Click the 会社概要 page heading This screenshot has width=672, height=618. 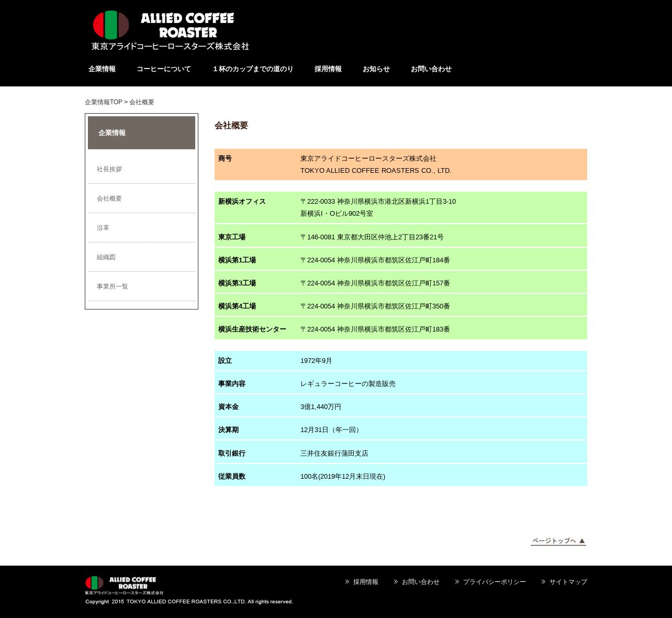coord(231,126)
